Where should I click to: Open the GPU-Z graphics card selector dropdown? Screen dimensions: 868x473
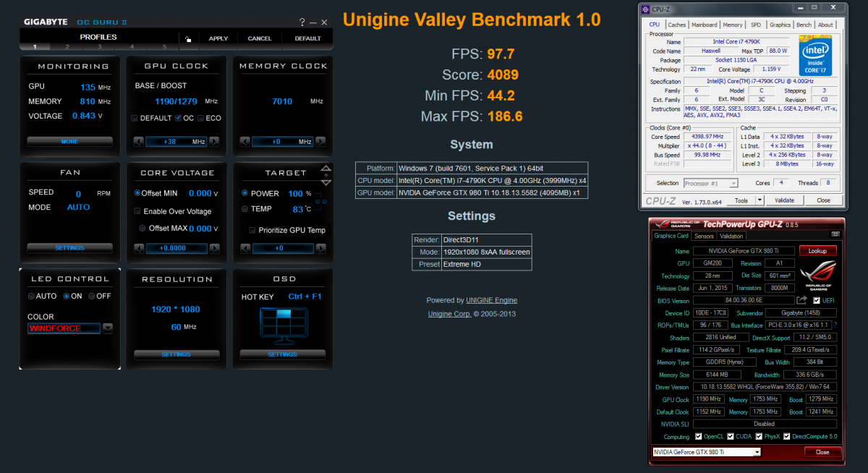point(707,452)
